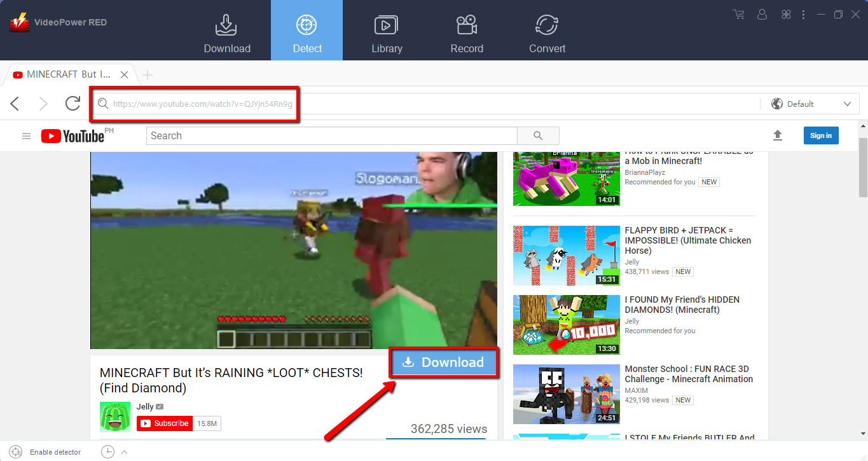Open the YouTube hamburger menu
The height and width of the screenshot is (461, 868).
click(x=26, y=136)
